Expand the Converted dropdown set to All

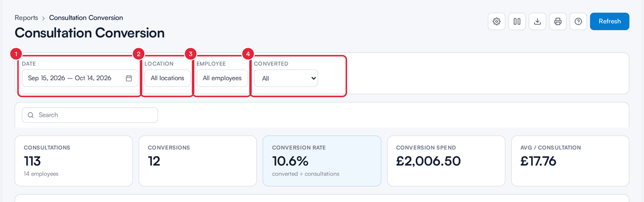click(286, 78)
